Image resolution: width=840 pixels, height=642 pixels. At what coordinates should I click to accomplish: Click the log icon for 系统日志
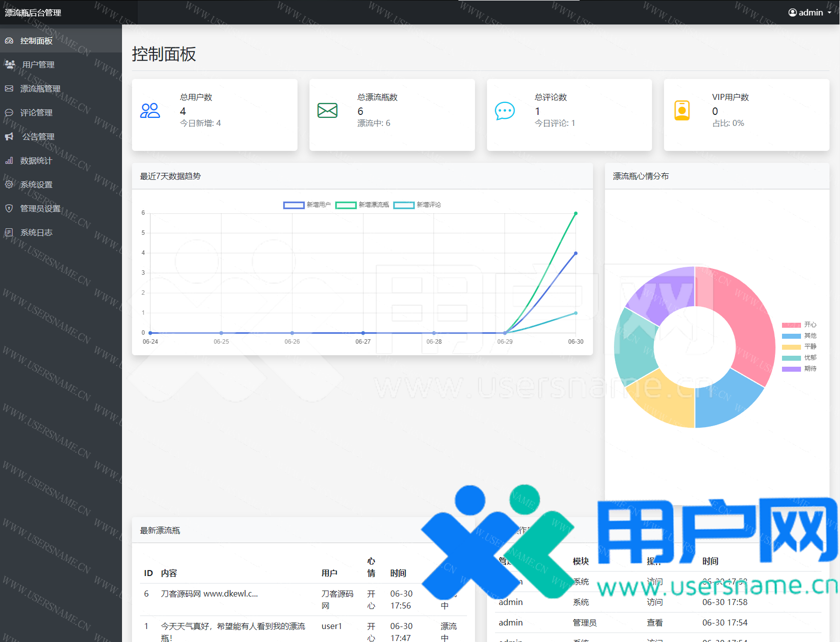click(9, 232)
